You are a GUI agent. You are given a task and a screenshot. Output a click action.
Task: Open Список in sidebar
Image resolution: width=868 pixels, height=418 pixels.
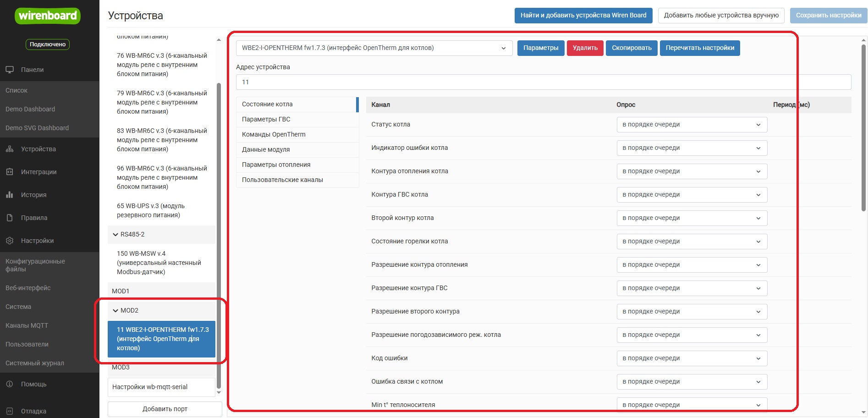[49, 90]
